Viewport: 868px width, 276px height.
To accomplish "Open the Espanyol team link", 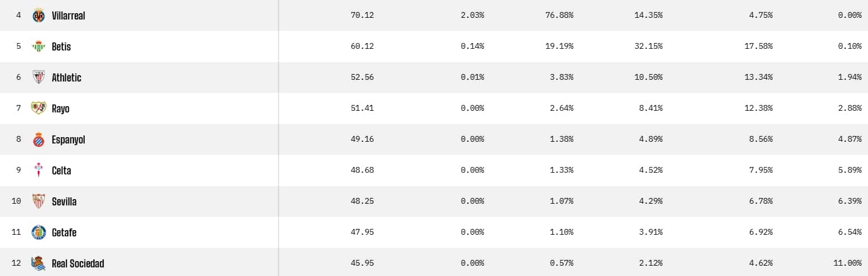I will pos(68,139).
